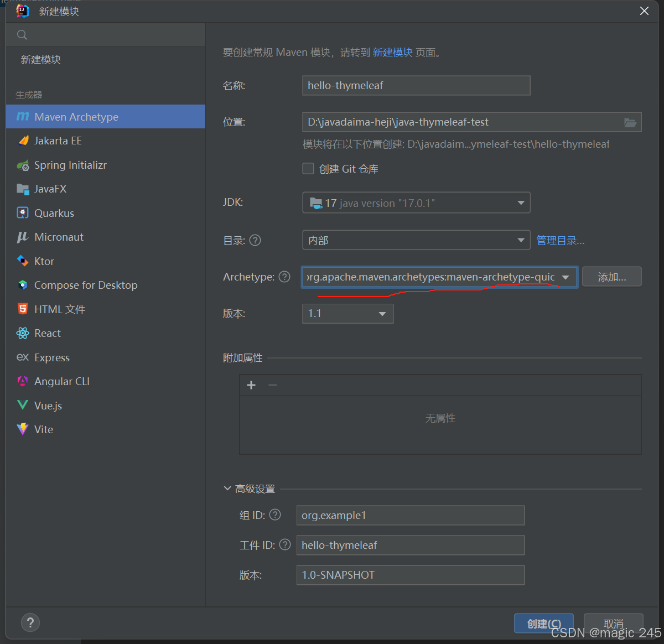Click the 1.0-SNAPSHOT version field

411,575
